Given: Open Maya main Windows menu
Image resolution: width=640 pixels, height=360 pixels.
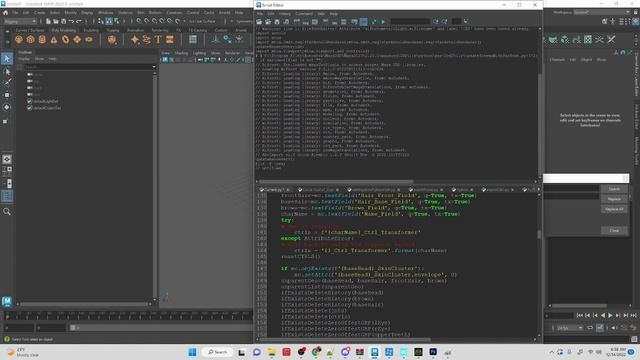Looking at the screenshot, I should [105, 13].
